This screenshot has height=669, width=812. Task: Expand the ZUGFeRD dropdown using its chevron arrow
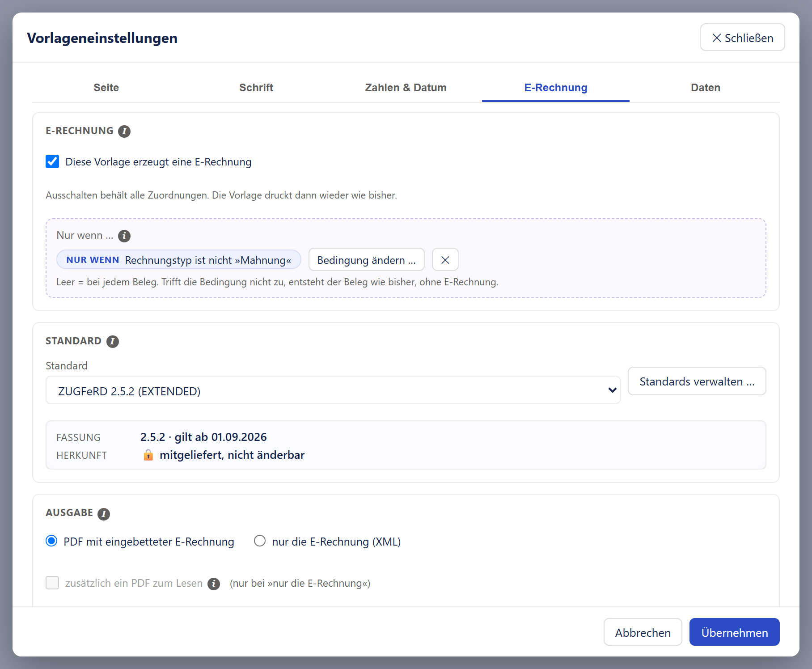(612, 390)
